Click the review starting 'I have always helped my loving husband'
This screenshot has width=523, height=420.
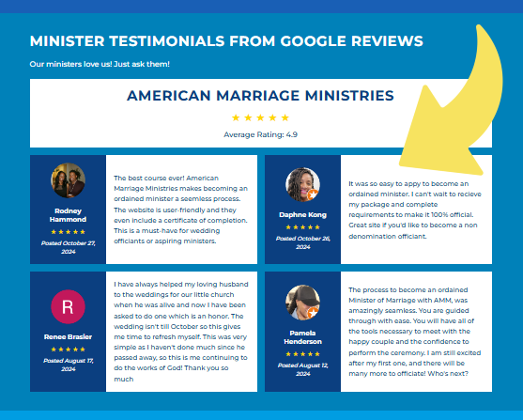181,332
